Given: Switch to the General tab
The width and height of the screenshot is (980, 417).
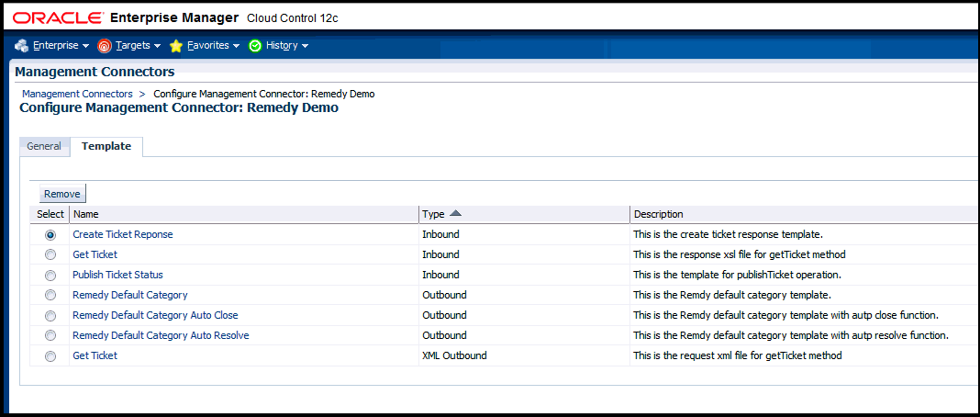Looking at the screenshot, I should click(44, 146).
